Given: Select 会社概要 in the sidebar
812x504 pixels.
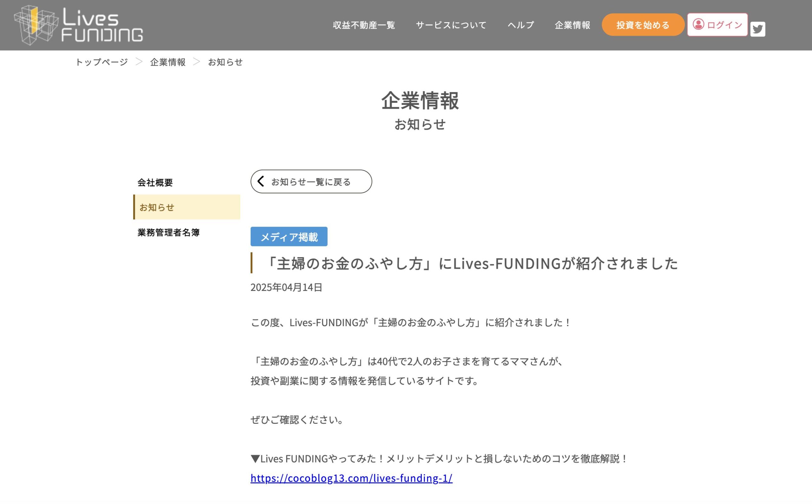Looking at the screenshot, I should [x=155, y=182].
